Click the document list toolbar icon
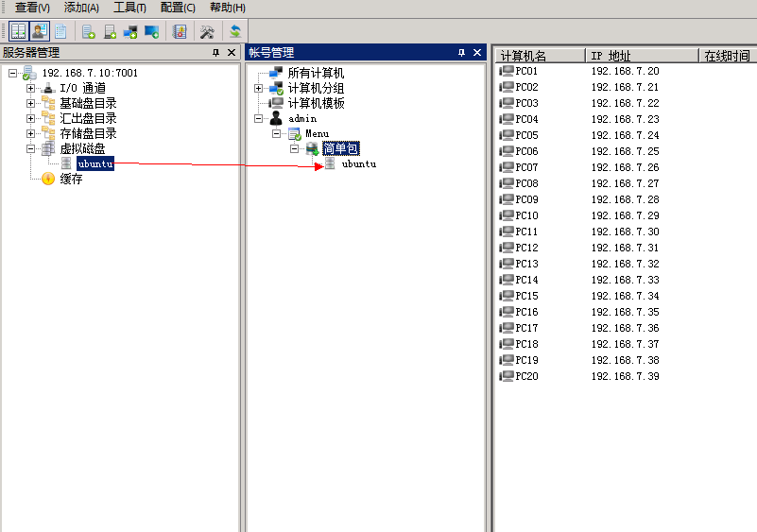The height and width of the screenshot is (532, 757). [x=60, y=31]
